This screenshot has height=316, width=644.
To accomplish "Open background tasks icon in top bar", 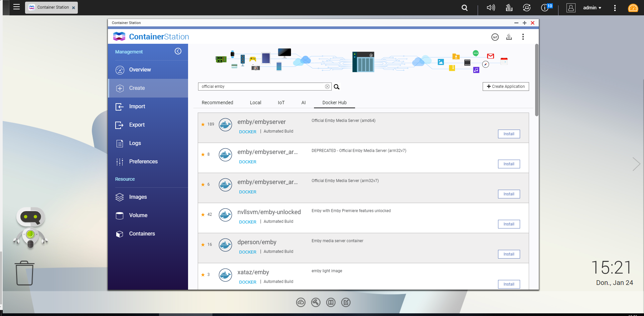I will click(x=509, y=8).
